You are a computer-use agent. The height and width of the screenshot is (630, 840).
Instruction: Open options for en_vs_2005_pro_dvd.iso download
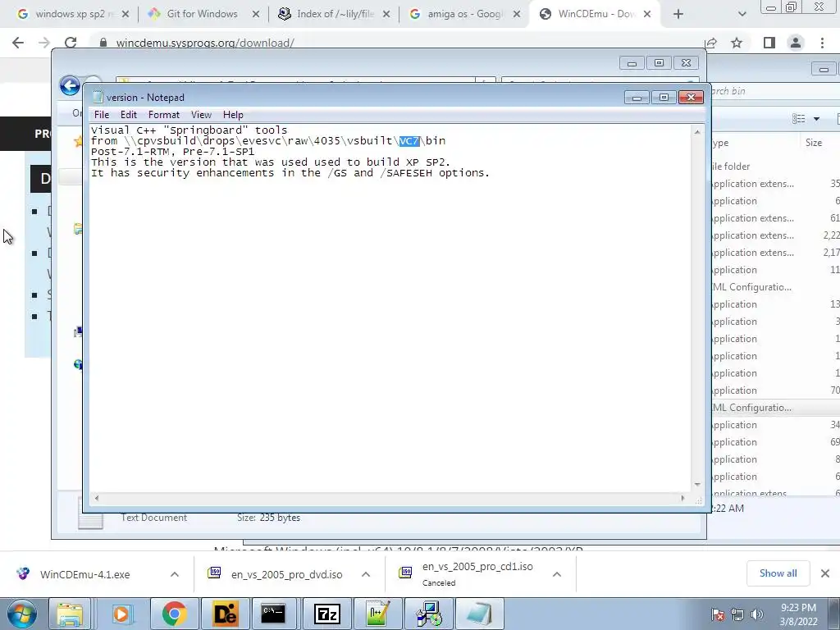(366, 574)
